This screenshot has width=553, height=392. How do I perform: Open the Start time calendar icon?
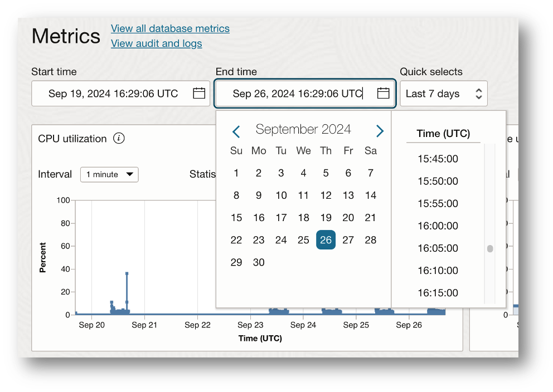coord(199,94)
